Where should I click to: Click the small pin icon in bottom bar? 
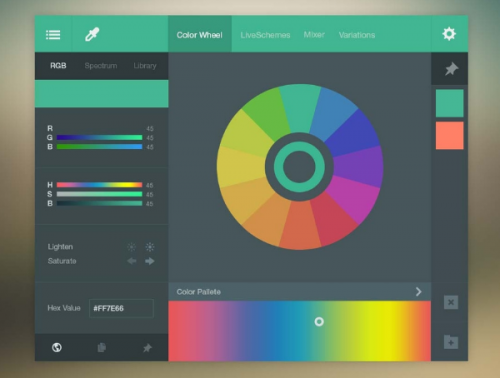[147, 348]
